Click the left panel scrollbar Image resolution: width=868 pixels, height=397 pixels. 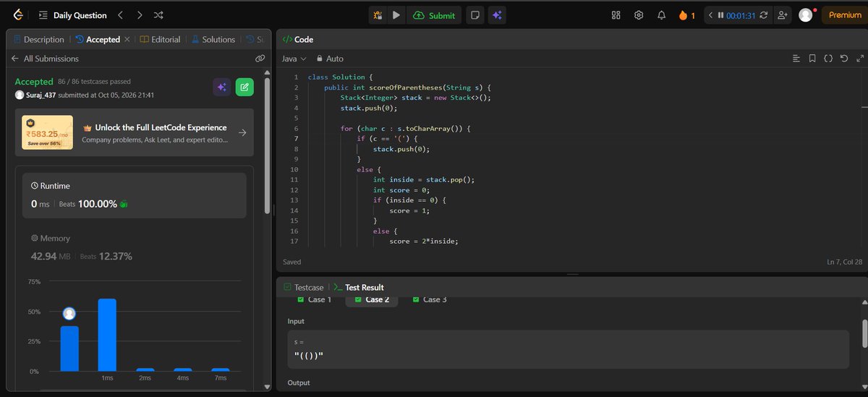tap(268, 145)
